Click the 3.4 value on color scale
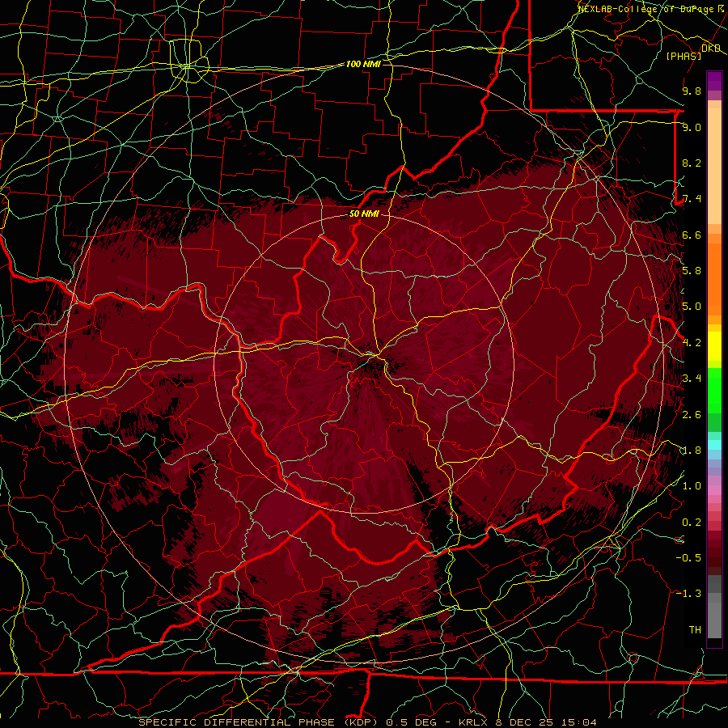Image resolution: width=728 pixels, height=728 pixels. point(692,379)
